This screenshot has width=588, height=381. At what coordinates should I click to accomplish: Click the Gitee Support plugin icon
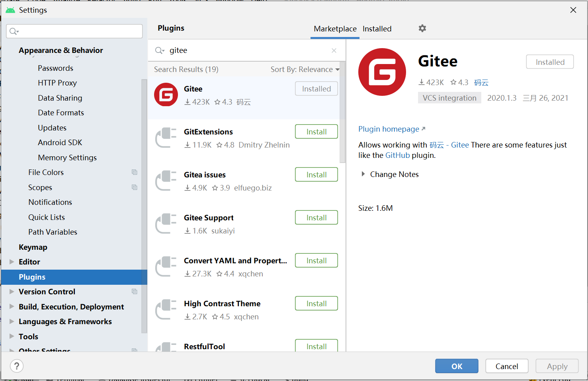point(166,224)
